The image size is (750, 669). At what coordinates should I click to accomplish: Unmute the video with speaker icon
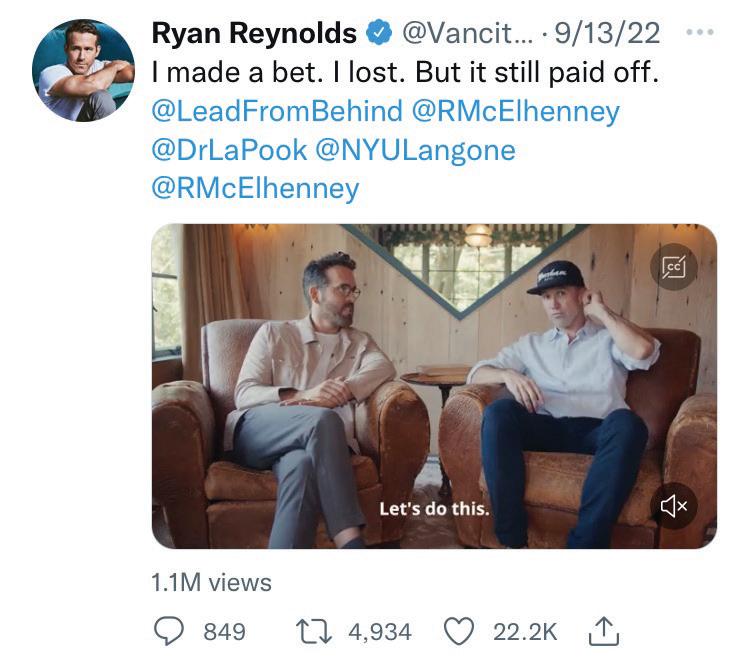click(x=674, y=506)
